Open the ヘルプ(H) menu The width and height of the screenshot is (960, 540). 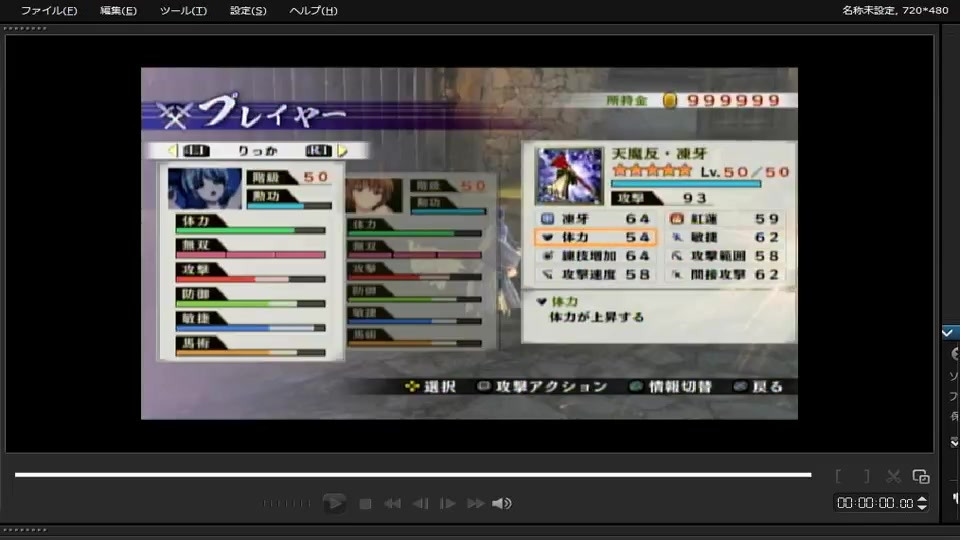point(313,10)
